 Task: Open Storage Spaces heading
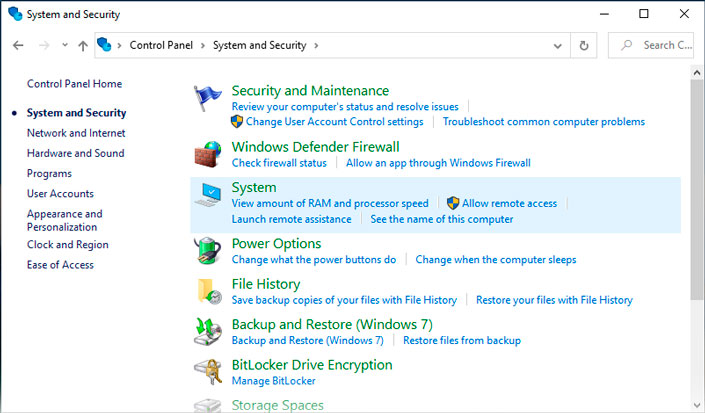pyautogui.click(x=277, y=405)
